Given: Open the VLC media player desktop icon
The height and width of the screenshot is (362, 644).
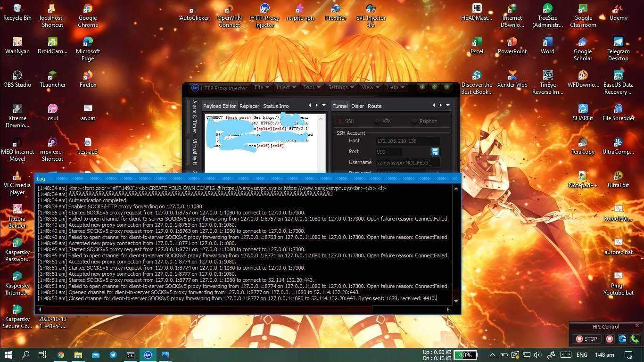Looking at the screenshot, I should [17, 182].
